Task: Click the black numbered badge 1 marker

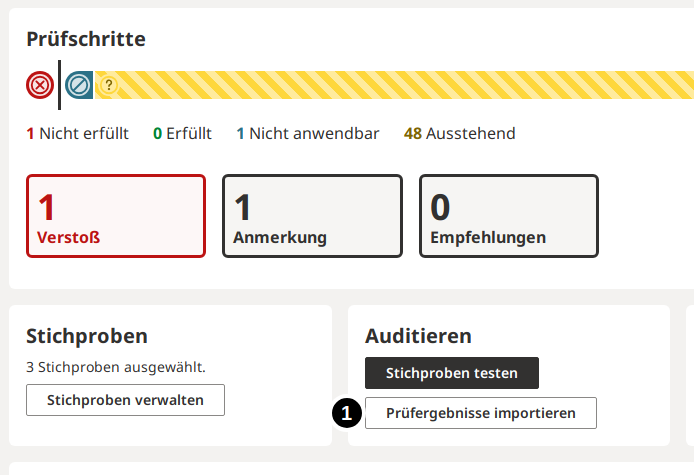Action: tap(346, 413)
